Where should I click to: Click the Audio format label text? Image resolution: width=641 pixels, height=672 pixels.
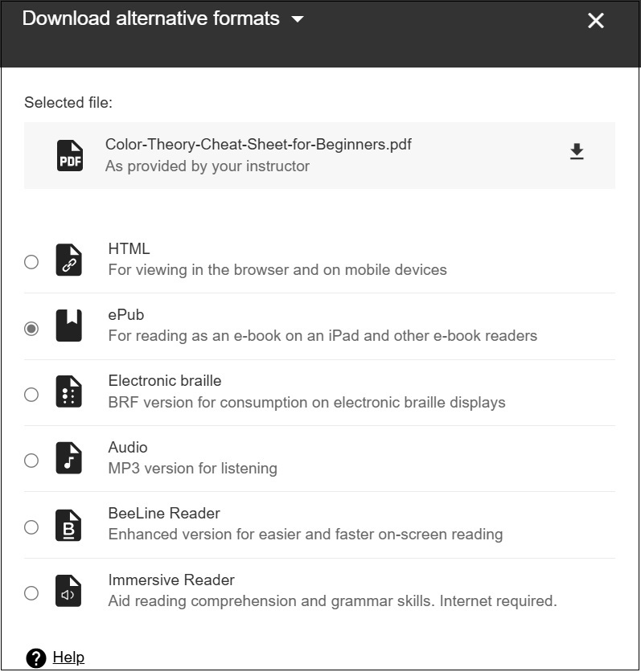point(128,447)
